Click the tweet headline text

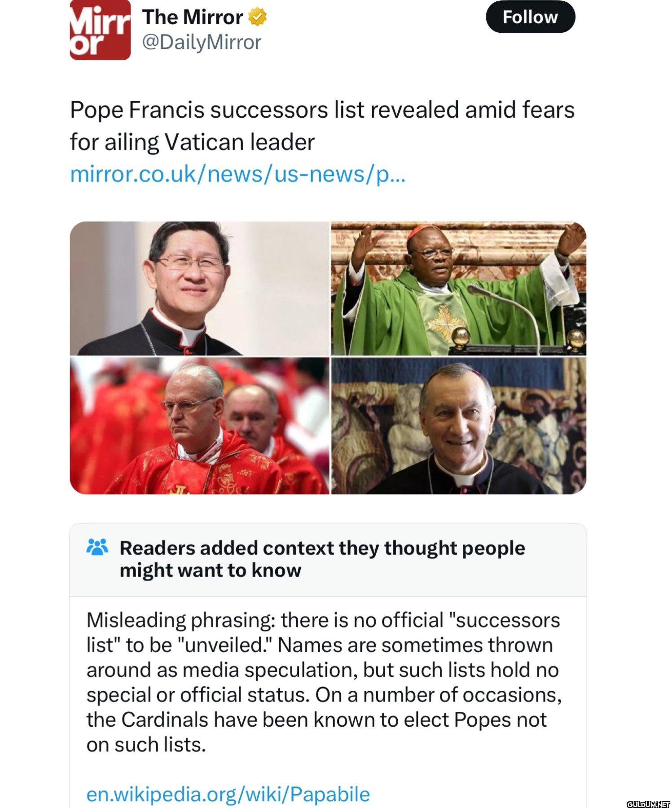tap(321, 124)
